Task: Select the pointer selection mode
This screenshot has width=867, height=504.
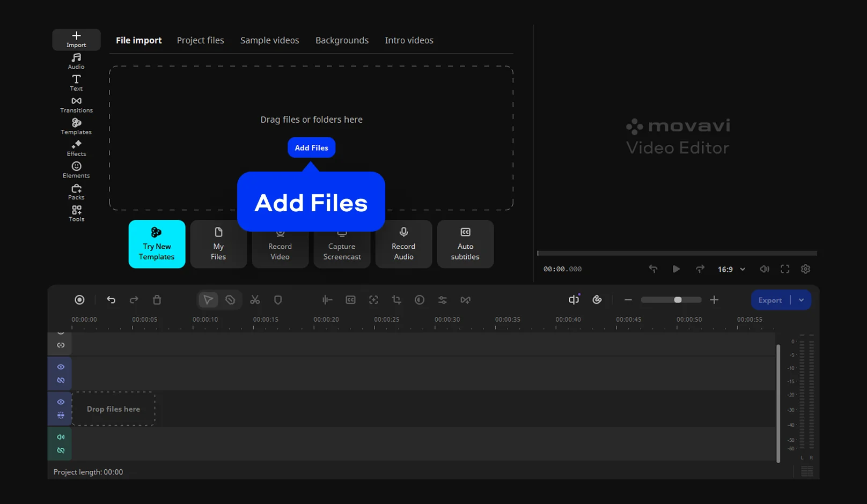Action: coord(208,300)
